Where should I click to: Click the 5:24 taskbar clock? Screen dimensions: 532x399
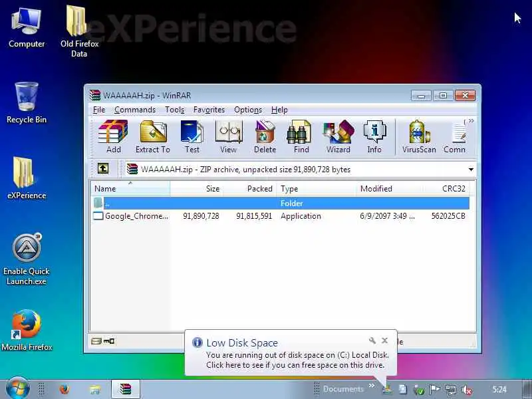tap(499, 389)
